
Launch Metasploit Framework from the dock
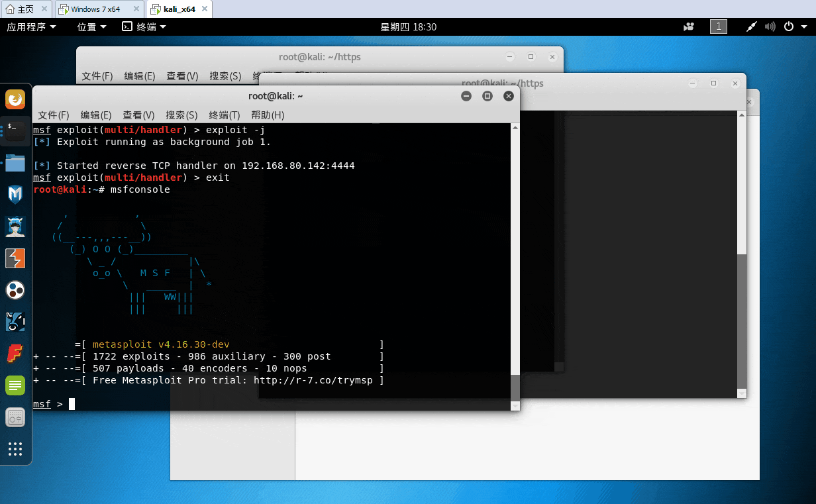pyautogui.click(x=15, y=194)
